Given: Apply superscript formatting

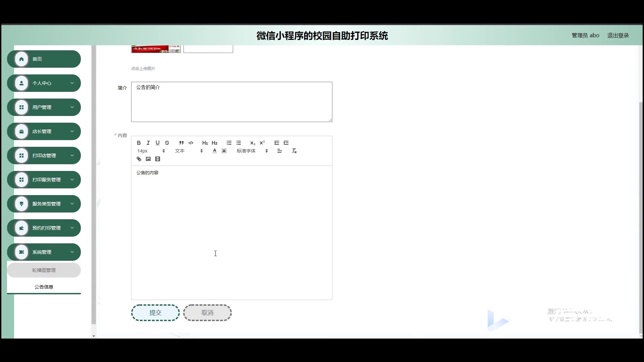Looking at the screenshot, I should (x=262, y=143).
